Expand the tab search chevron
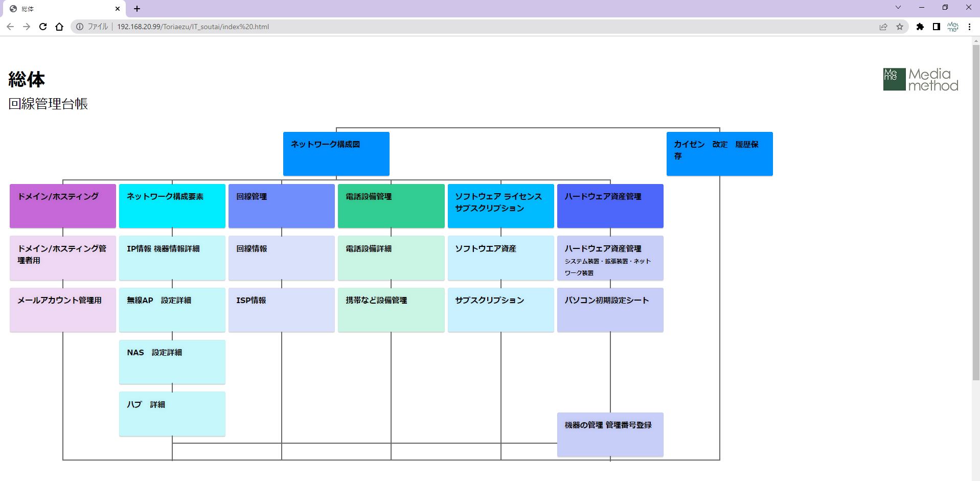This screenshot has height=481, width=980. [898, 8]
